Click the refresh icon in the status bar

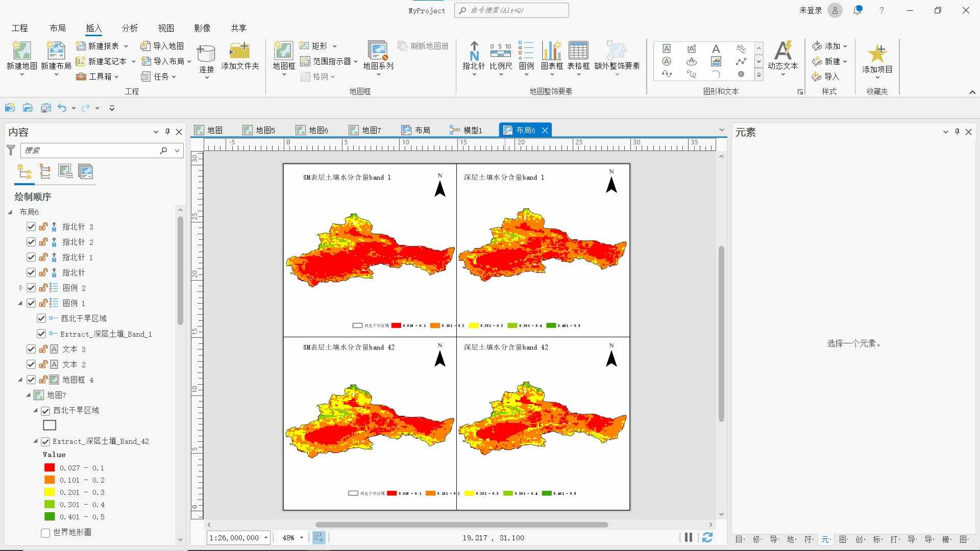(707, 537)
